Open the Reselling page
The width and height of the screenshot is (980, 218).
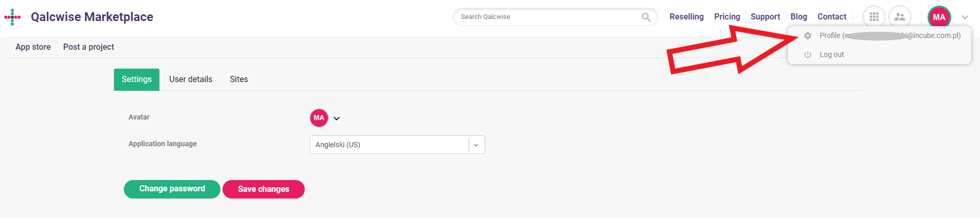[x=687, y=17]
